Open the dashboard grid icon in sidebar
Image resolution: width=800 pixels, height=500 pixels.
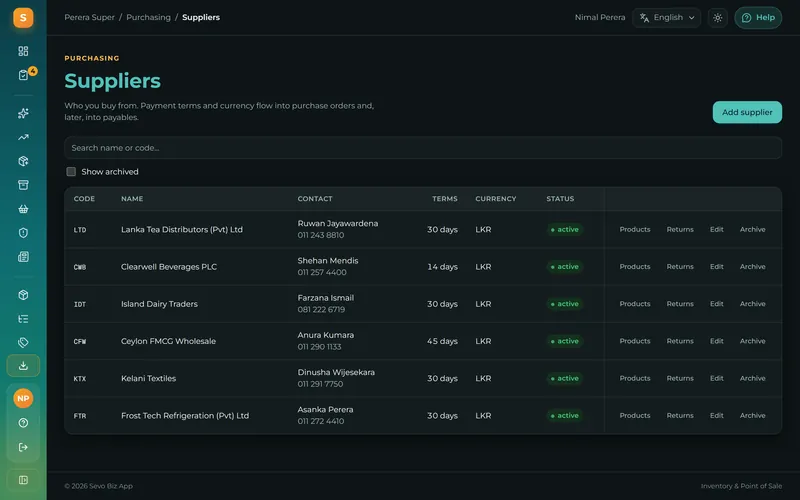click(x=23, y=51)
